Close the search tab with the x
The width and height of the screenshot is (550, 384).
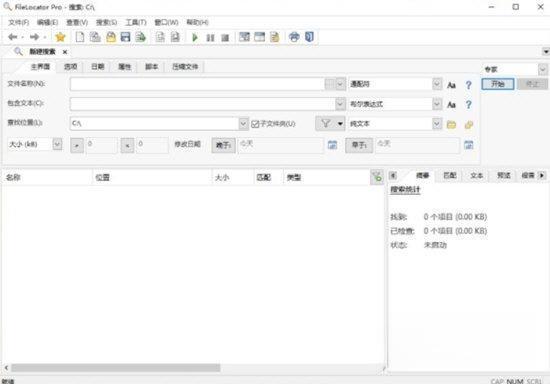coord(65,52)
